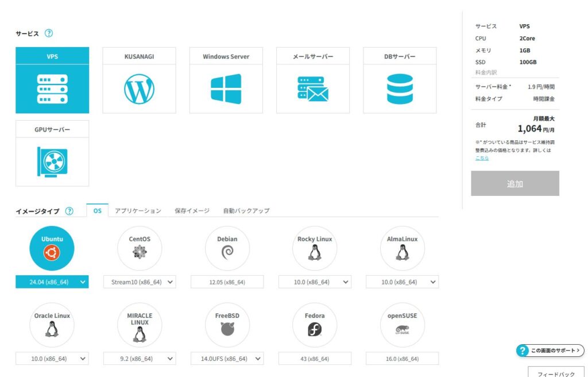This screenshot has width=588, height=377.
Task: Select the DBサーバー service tile
Action: pyautogui.click(x=400, y=80)
